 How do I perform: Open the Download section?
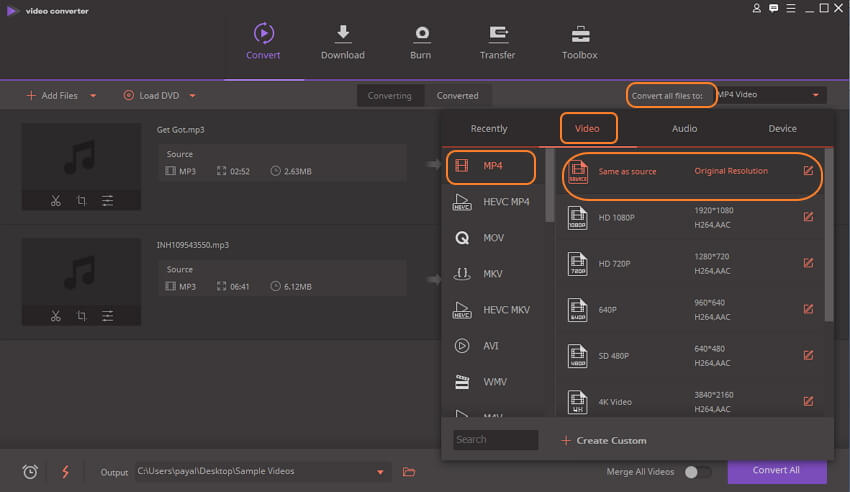(x=342, y=42)
